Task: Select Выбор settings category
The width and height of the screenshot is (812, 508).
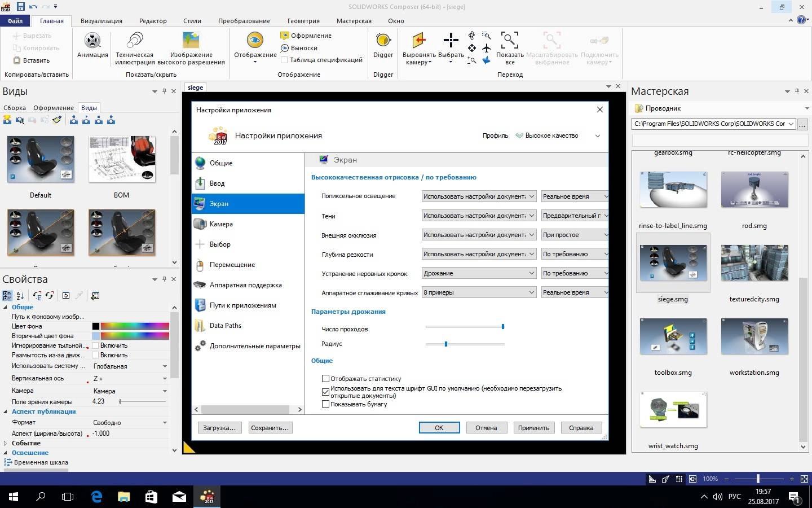Action: pyautogui.click(x=248, y=244)
